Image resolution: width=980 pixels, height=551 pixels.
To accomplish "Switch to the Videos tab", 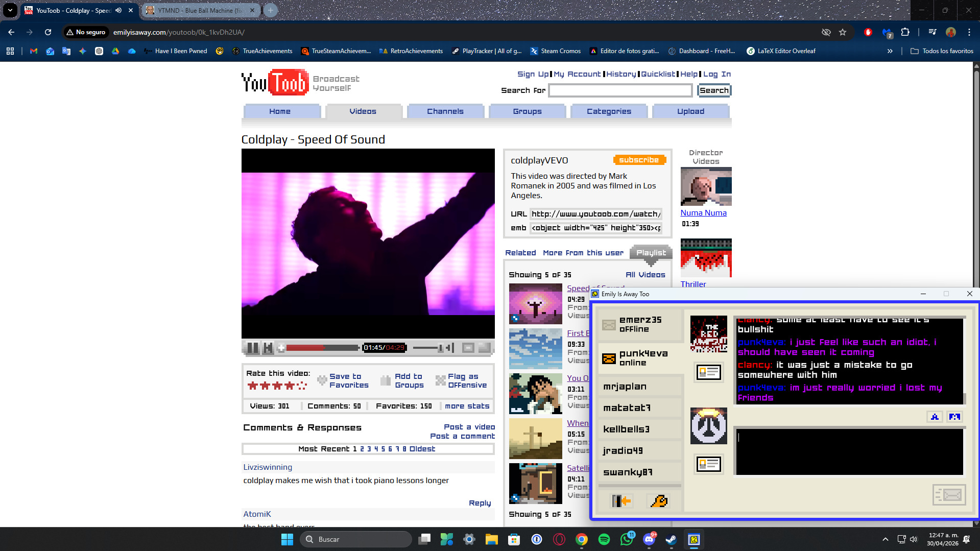I will [363, 111].
